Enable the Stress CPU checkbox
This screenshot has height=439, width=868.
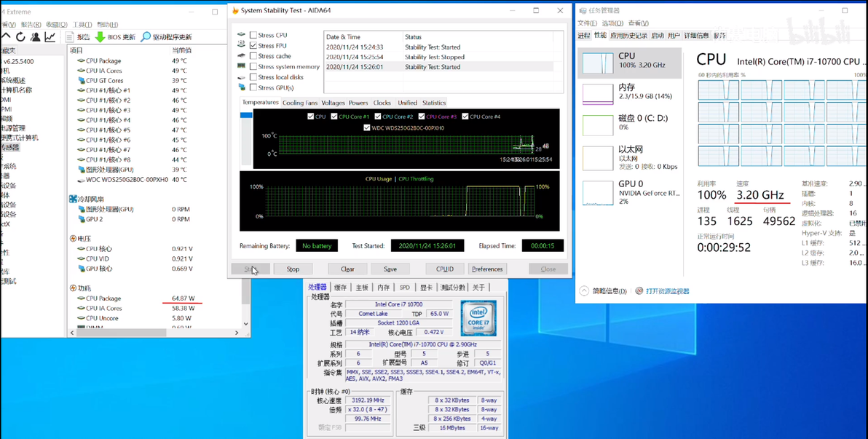click(x=253, y=35)
